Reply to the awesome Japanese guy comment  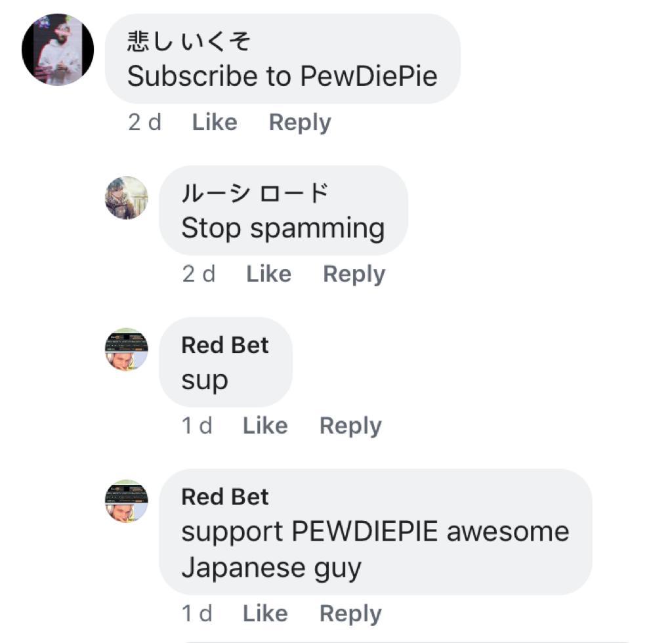pyautogui.click(x=350, y=614)
